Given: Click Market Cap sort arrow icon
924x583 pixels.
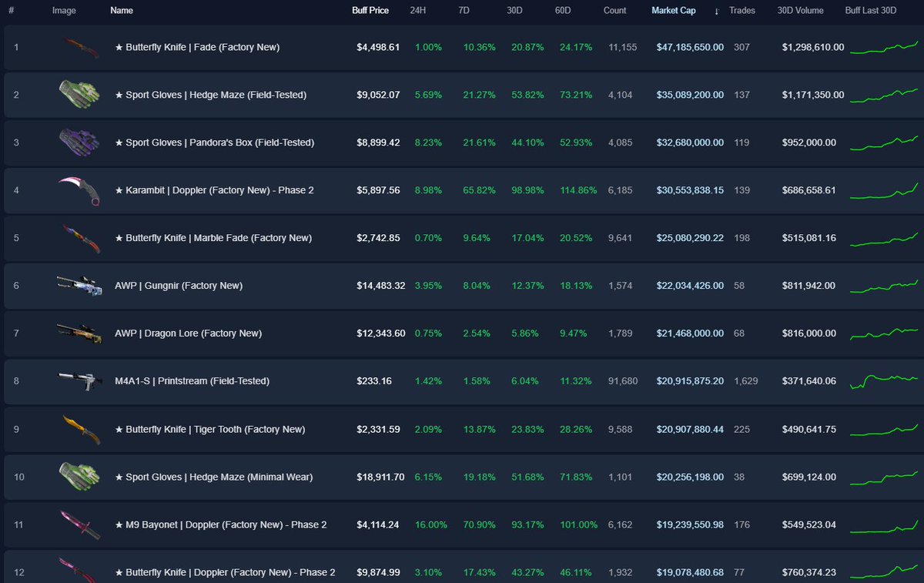Looking at the screenshot, I should [717, 11].
